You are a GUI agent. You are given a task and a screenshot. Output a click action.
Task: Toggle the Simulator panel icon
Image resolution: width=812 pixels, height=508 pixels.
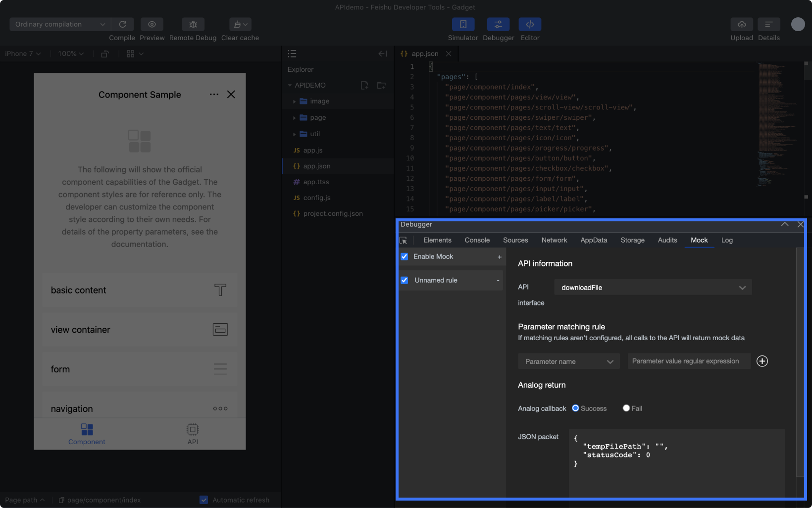pyautogui.click(x=463, y=24)
